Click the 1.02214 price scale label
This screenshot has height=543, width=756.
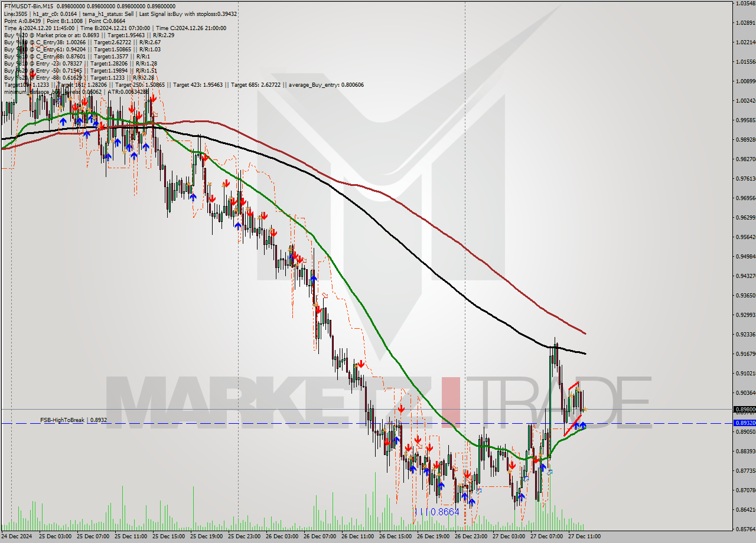[745, 42]
